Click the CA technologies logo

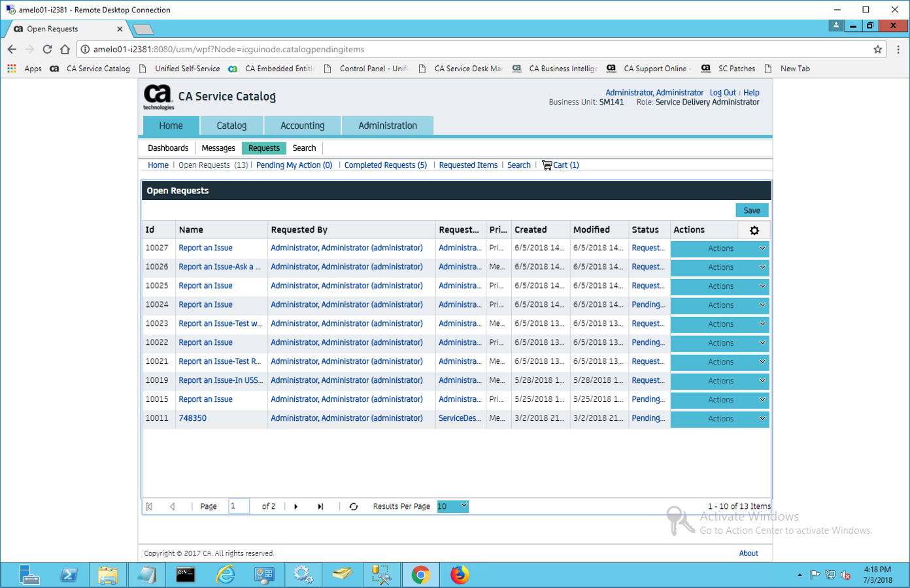158,97
